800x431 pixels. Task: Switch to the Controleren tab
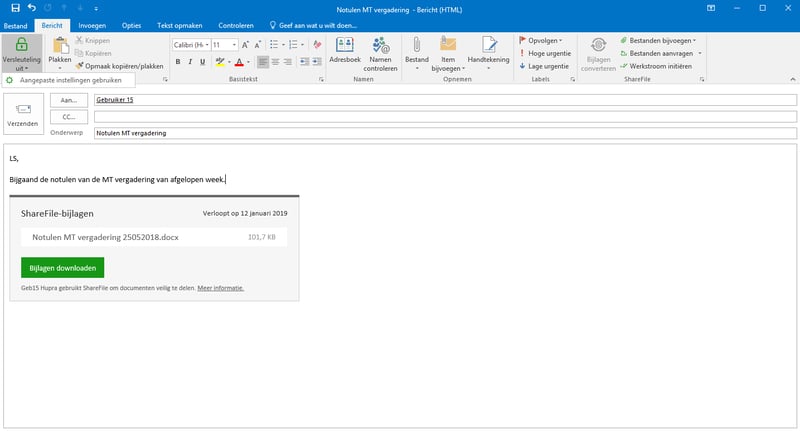(x=236, y=26)
